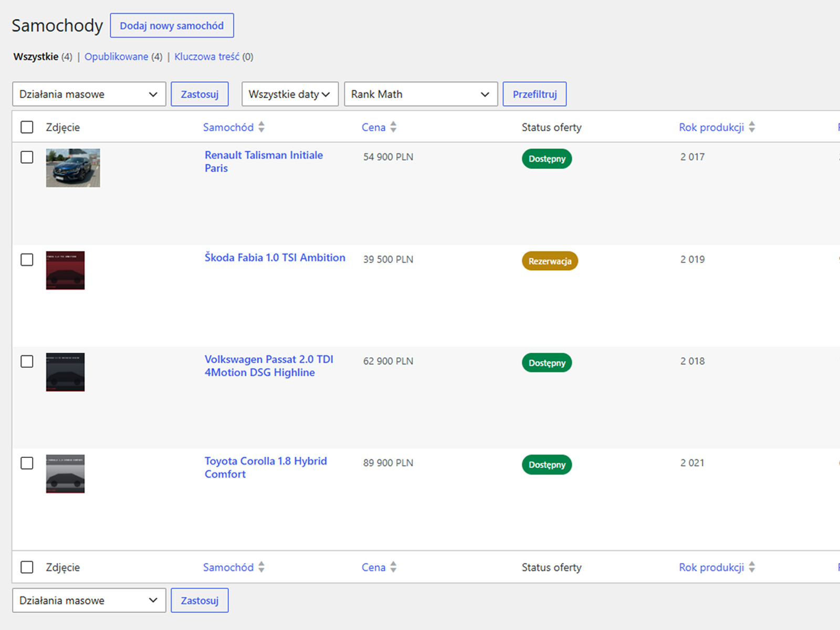
Task: Click the Zdjęcie footer label
Action: [x=63, y=567]
